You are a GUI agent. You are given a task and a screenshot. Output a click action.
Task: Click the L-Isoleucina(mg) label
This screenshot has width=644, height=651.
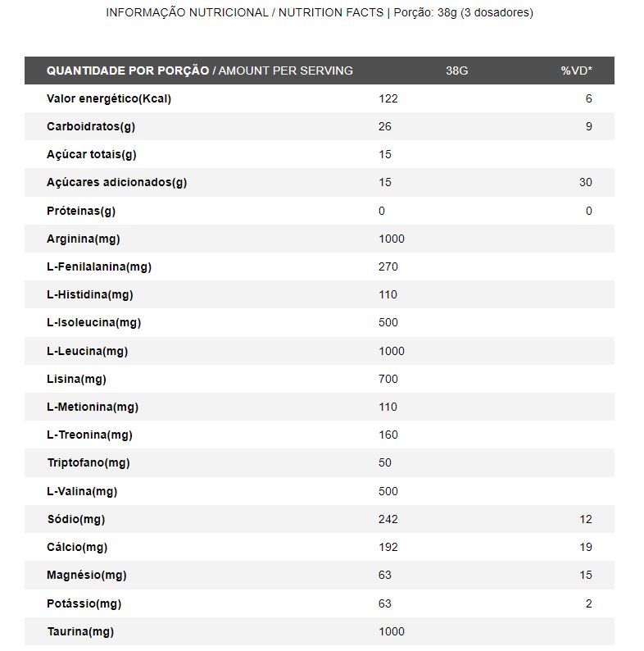pyautogui.click(x=93, y=322)
